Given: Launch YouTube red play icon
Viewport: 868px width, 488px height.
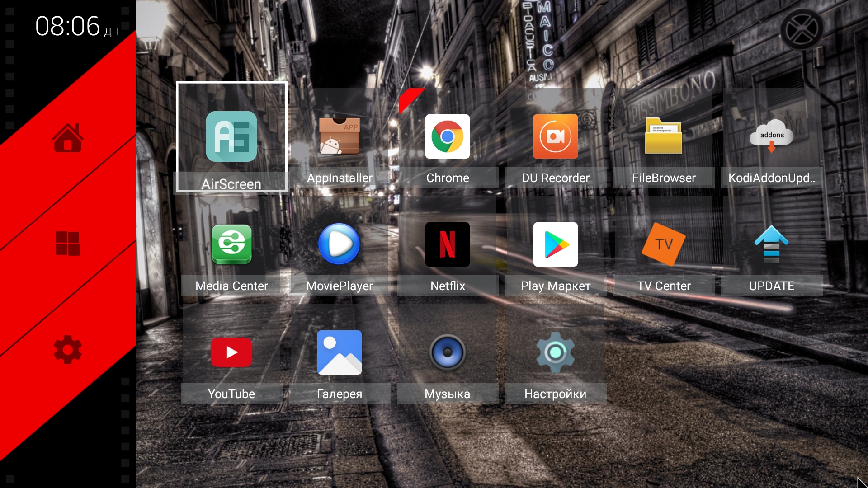Looking at the screenshot, I should (x=231, y=352).
